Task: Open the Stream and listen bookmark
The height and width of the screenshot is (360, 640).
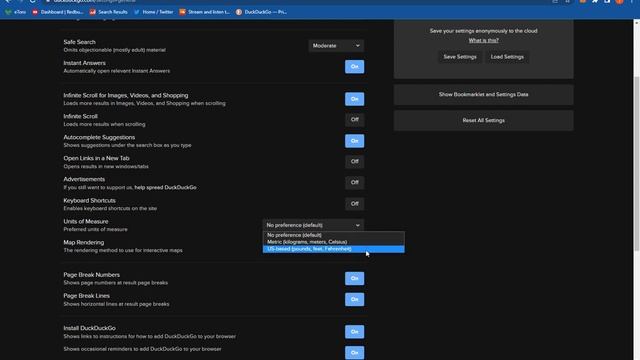Action: [204, 12]
